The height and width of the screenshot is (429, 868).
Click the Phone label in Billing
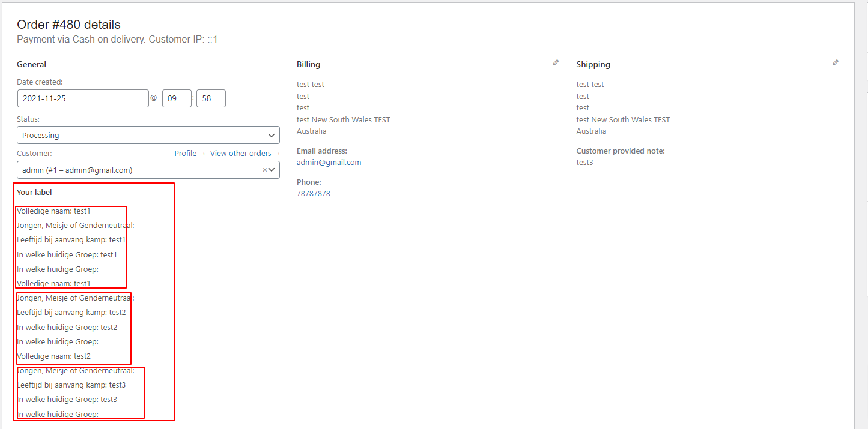(x=309, y=182)
